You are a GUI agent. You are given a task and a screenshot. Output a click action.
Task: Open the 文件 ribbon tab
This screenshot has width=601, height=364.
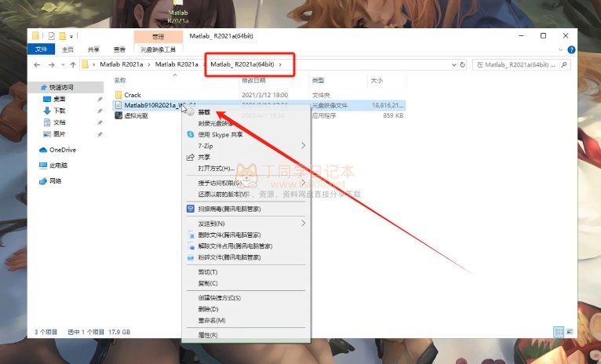coord(41,49)
